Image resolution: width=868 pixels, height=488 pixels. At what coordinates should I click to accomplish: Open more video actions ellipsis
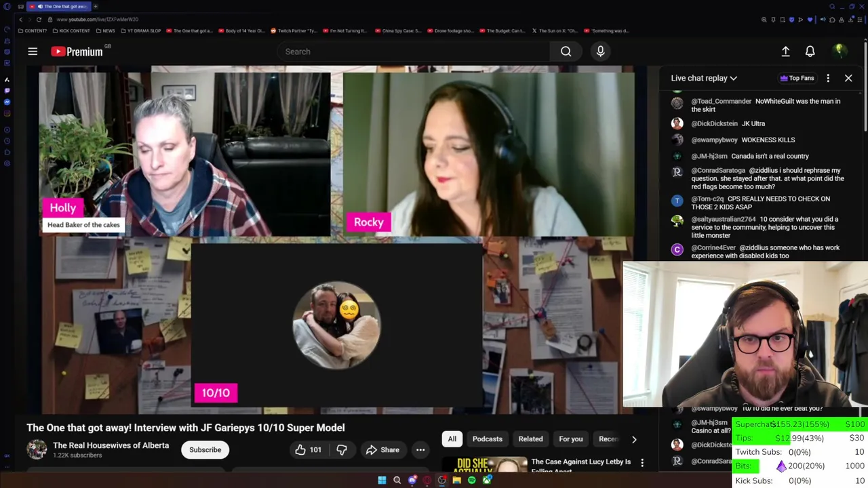[420, 449]
